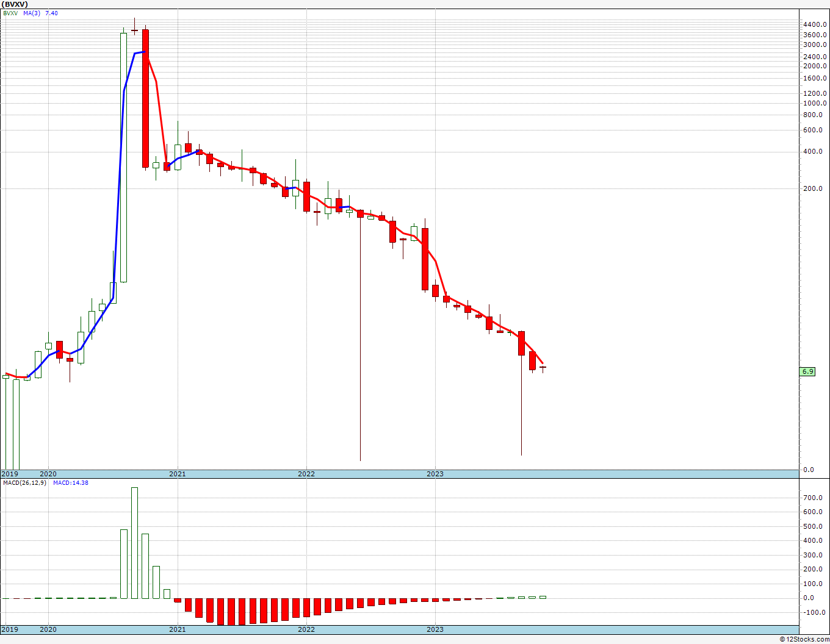Select 2023 on the price chart timeline
830x644 pixels.
click(435, 474)
